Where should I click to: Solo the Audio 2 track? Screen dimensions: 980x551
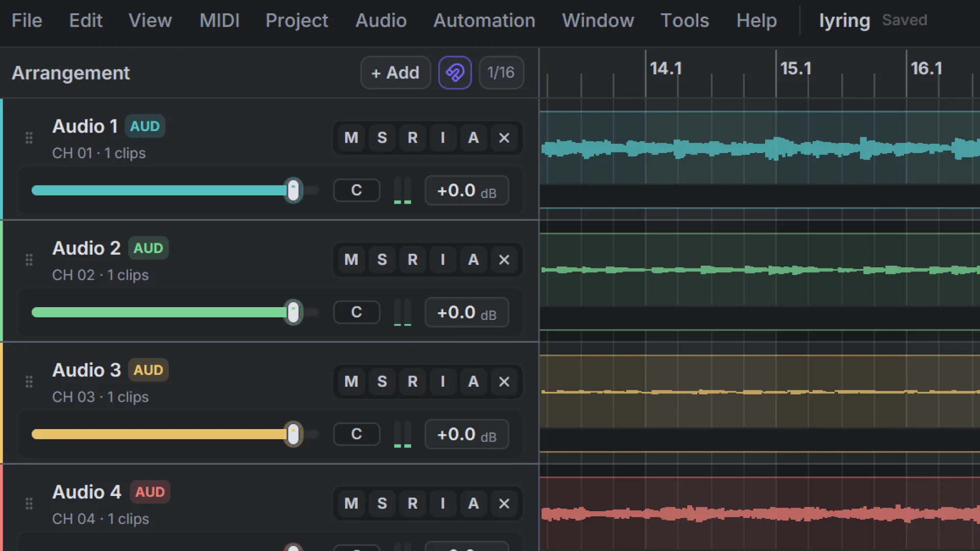(x=382, y=260)
